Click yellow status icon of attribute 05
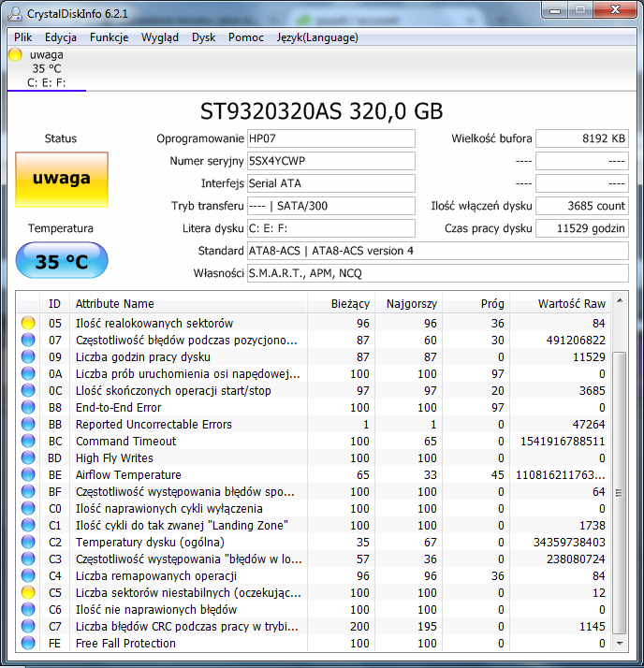Viewport: 644px width, 668px height. click(x=28, y=323)
